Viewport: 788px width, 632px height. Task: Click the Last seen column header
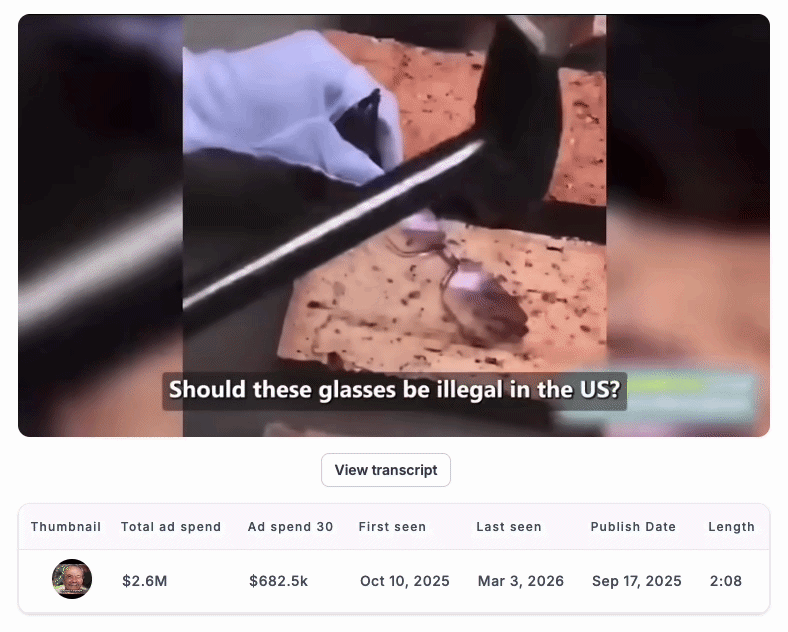point(509,526)
